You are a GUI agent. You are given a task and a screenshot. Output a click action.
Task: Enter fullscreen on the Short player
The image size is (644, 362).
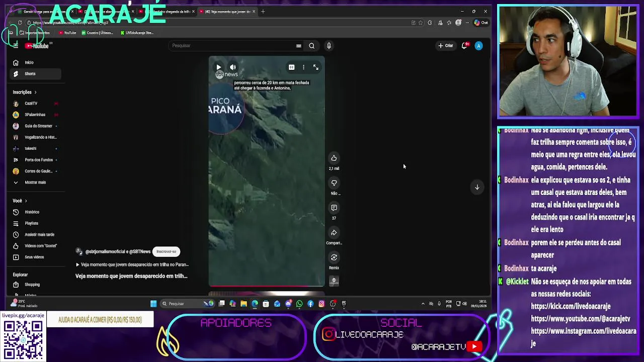coord(316,67)
